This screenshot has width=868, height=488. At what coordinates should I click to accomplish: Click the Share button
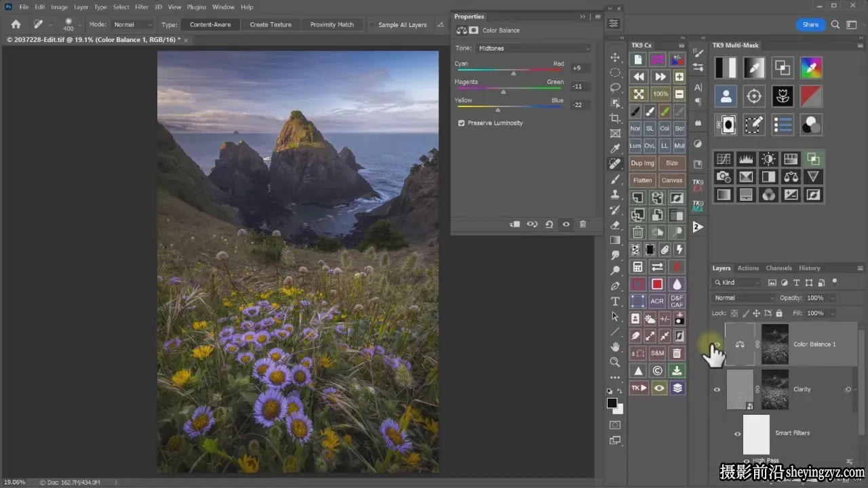pos(810,24)
